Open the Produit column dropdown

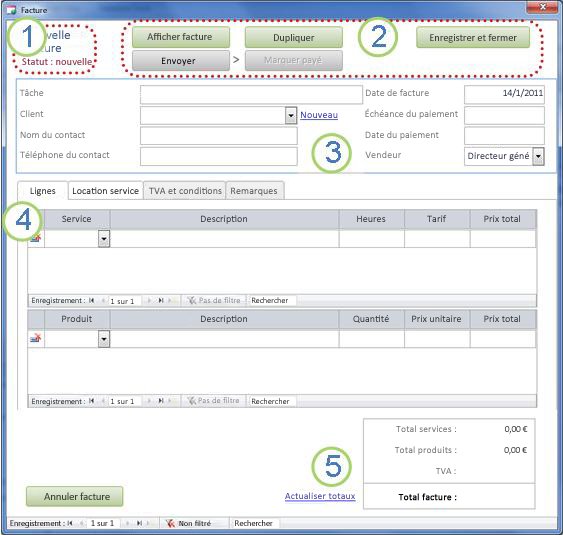(104, 339)
